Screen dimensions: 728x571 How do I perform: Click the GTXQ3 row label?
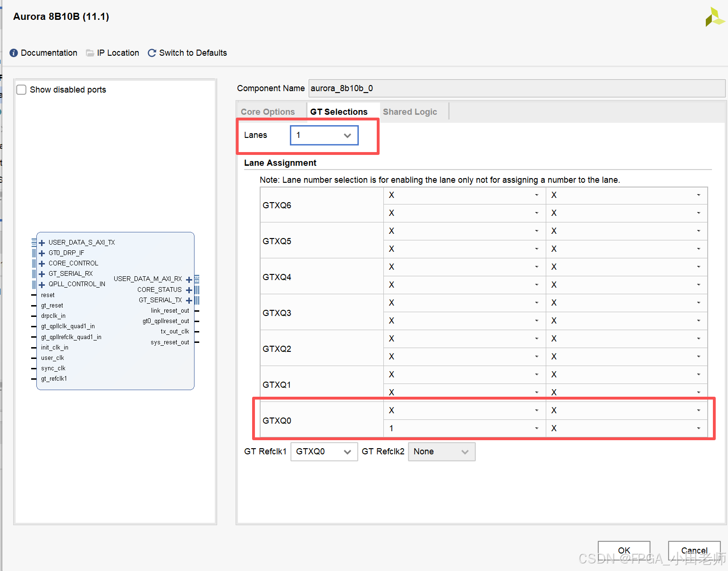277,313
